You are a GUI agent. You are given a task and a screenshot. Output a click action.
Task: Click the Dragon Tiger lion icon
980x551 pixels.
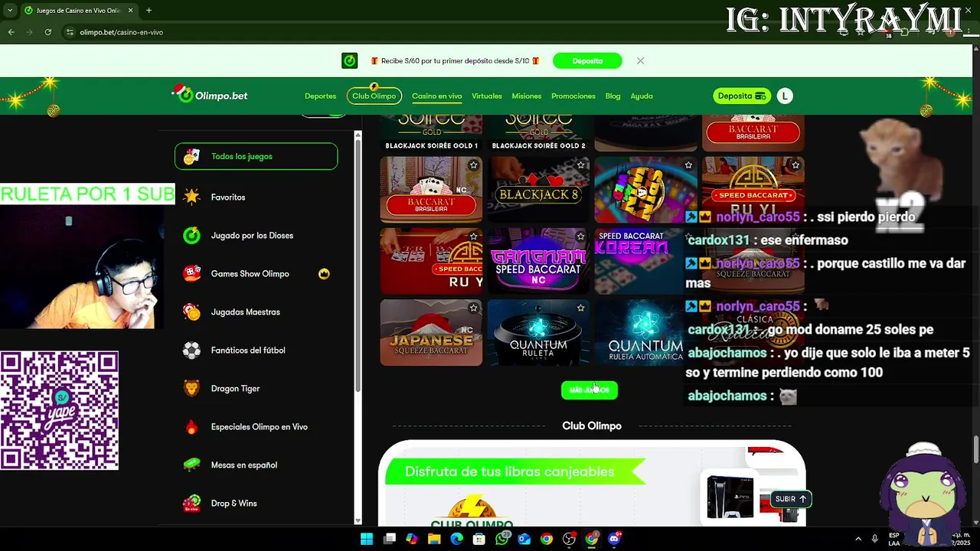point(191,388)
